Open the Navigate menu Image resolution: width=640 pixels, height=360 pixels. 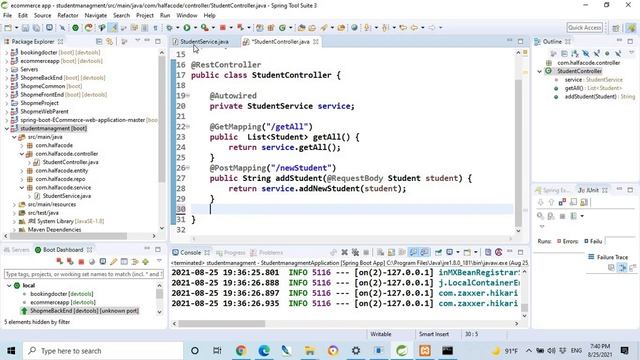point(96,15)
